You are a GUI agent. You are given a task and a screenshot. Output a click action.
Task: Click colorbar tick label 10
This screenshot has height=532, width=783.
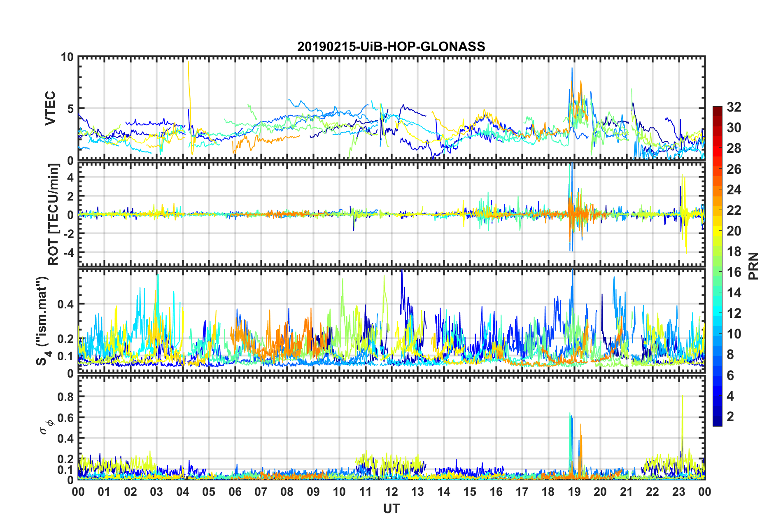(x=733, y=334)
